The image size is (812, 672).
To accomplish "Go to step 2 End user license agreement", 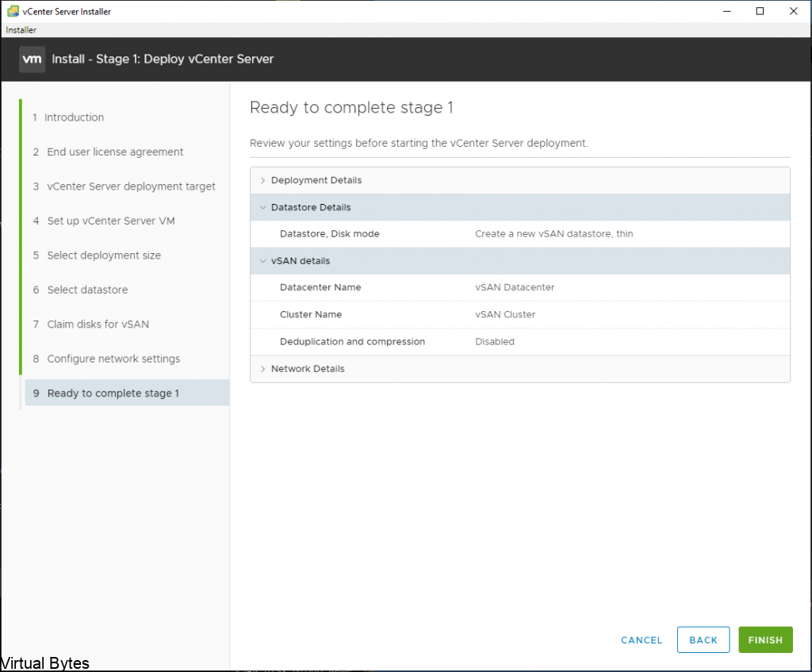I will pos(108,152).
